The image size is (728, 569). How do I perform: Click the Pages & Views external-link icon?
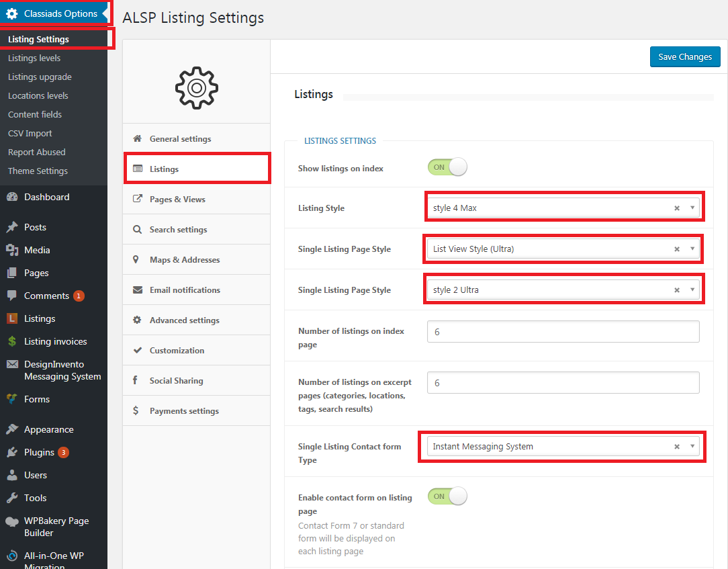coord(138,199)
